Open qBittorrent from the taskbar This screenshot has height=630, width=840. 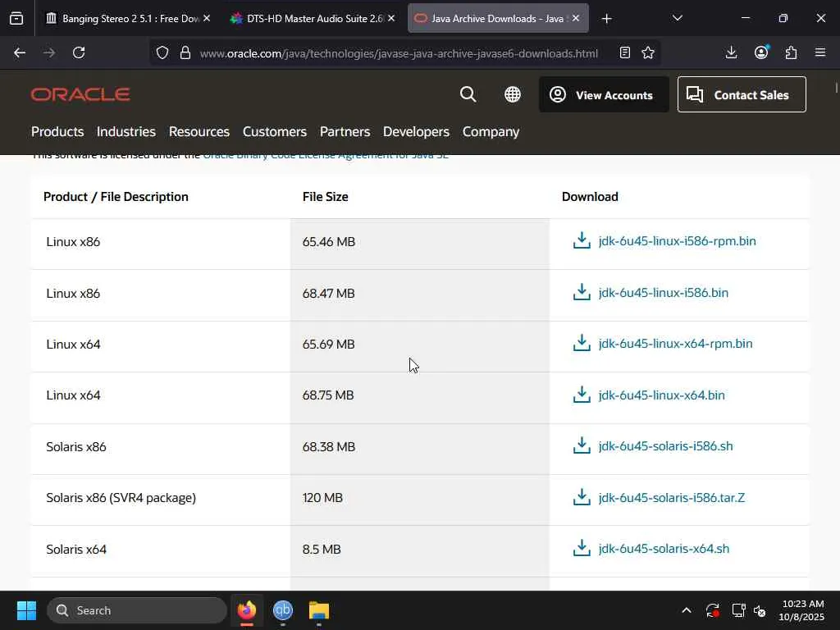[x=283, y=610]
